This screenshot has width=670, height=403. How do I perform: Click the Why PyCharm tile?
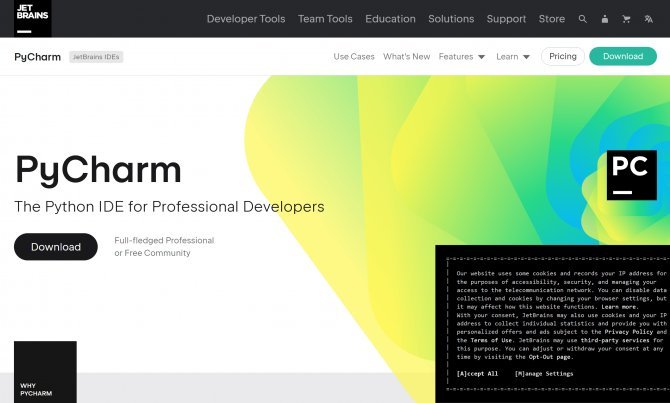coord(45,372)
